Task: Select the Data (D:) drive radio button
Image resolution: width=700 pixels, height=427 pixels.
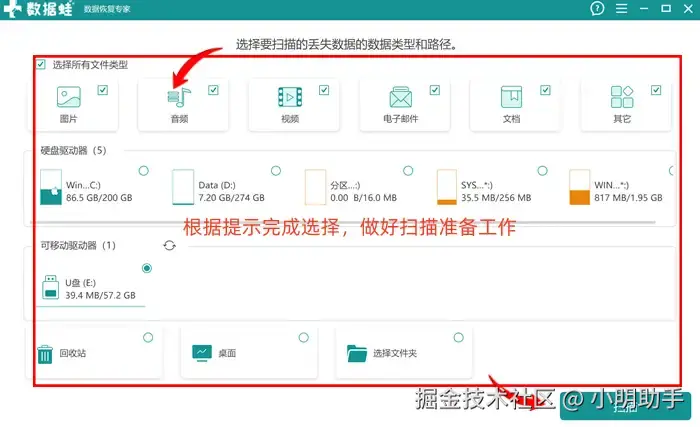Action: point(276,171)
